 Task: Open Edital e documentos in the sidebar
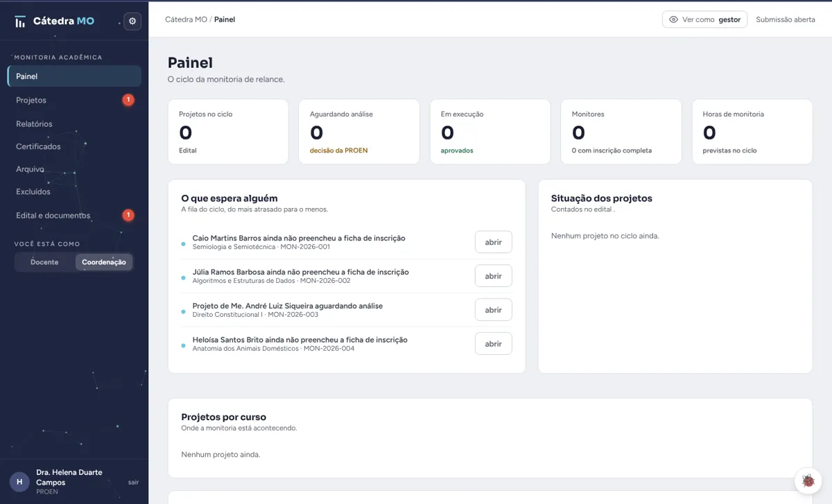pos(74,215)
